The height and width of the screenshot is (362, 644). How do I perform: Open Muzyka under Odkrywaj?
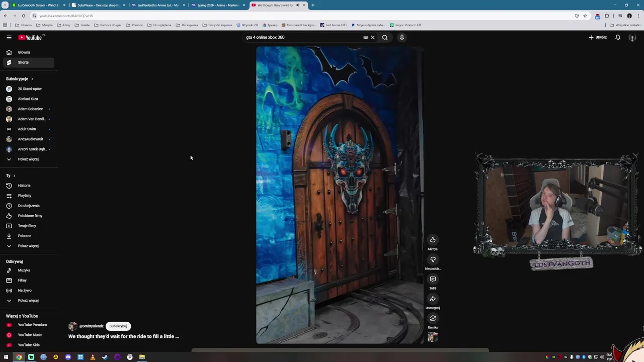pos(28,270)
